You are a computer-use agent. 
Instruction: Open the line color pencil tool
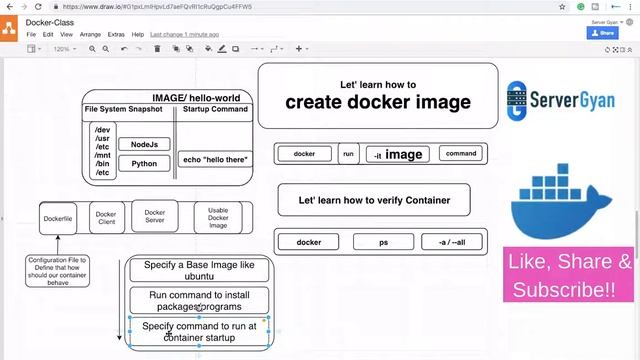tap(222, 49)
